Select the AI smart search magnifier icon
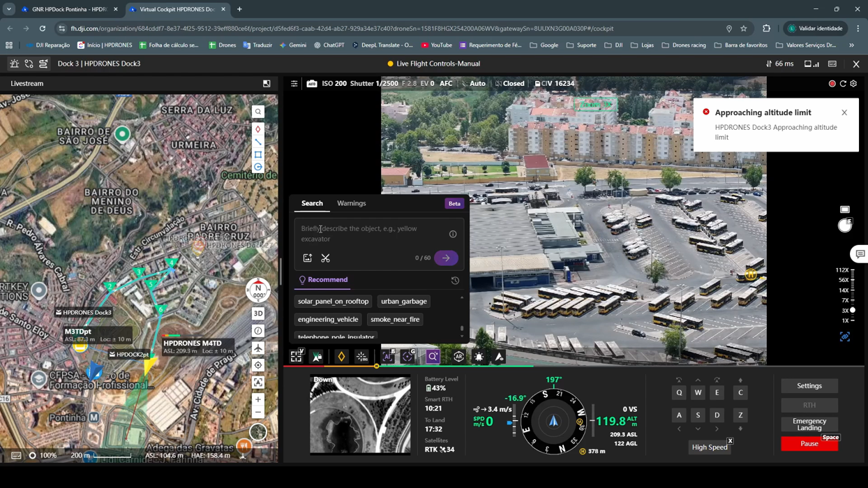Screen dimensions: 868x488 pyautogui.click(x=433, y=357)
